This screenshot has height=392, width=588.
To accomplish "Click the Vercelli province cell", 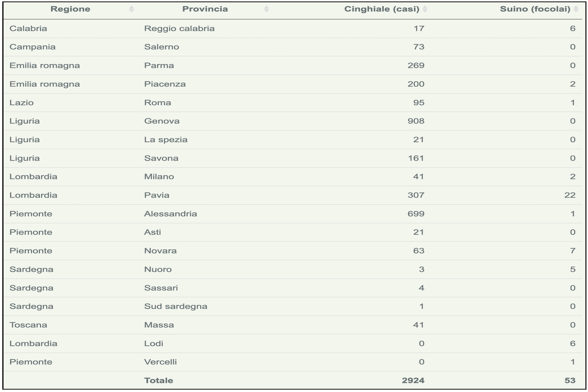I will [160, 362].
